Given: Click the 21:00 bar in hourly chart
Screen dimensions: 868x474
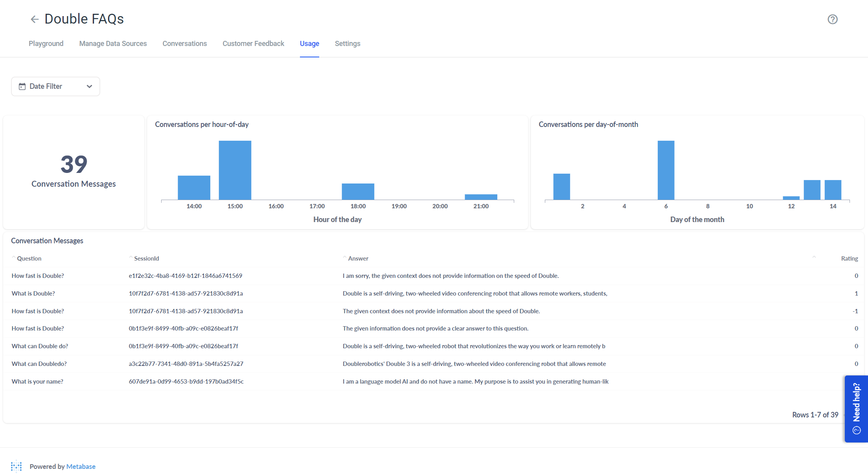Looking at the screenshot, I should [x=481, y=197].
